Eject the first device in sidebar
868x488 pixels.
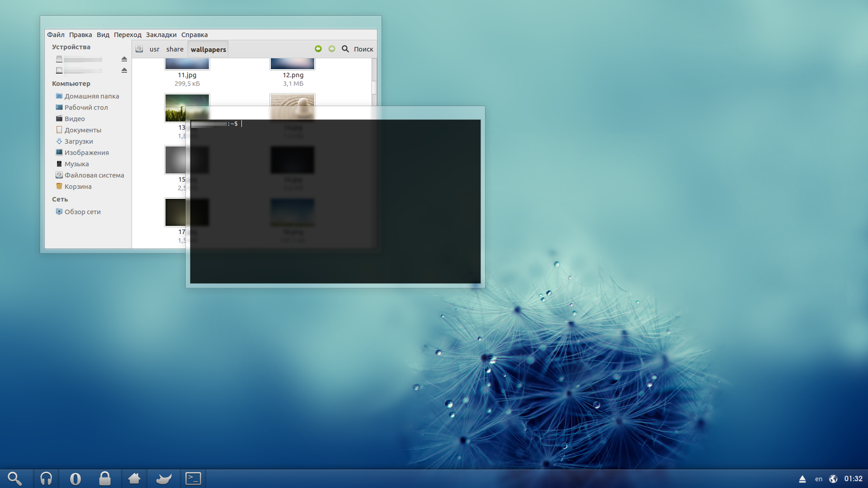124,59
